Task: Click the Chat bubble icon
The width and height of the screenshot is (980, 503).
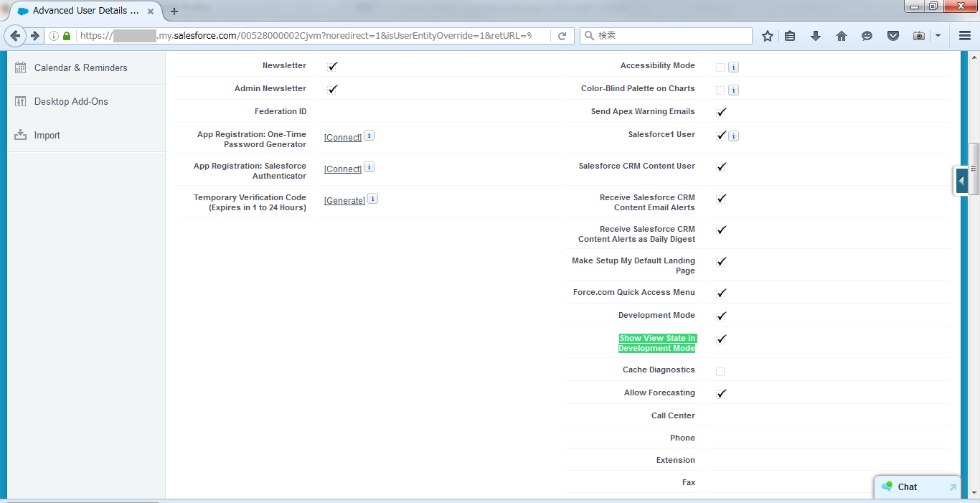Action: coord(887,486)
